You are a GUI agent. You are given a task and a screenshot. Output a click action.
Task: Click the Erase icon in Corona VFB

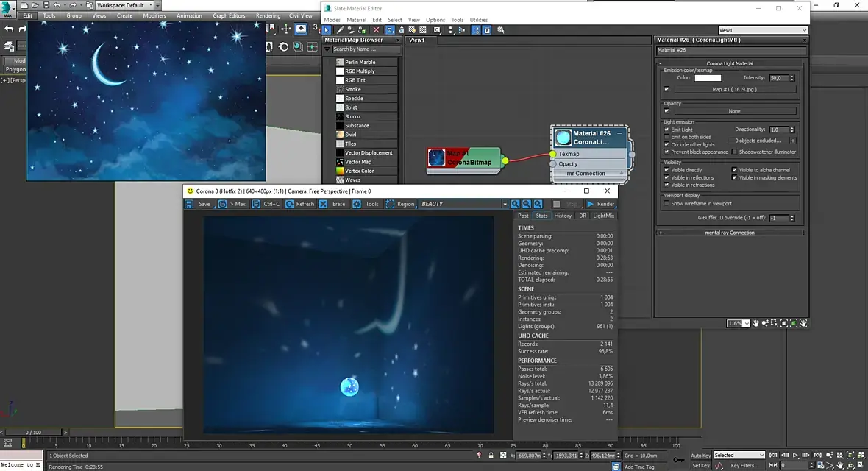point(324,204)
